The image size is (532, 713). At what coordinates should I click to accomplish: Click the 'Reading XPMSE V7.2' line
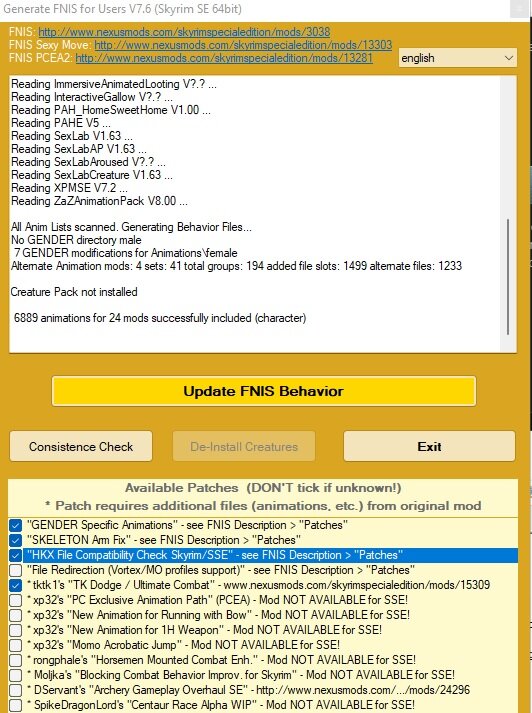point(69,188)
